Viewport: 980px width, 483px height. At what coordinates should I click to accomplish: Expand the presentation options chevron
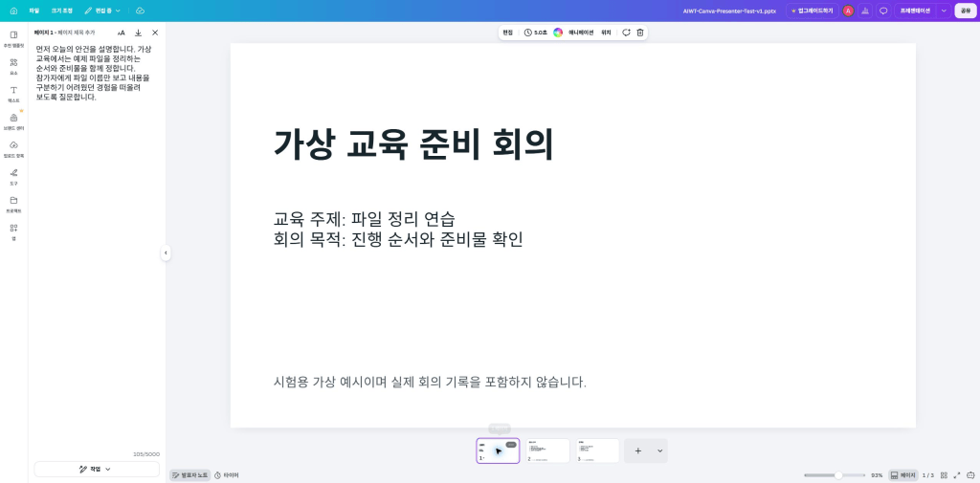coord(944,11)
